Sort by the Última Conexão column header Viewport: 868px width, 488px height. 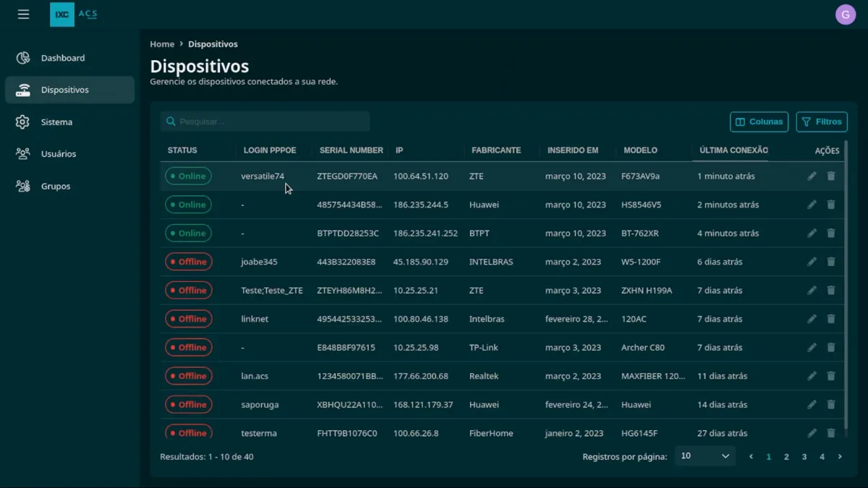[733, 150]
